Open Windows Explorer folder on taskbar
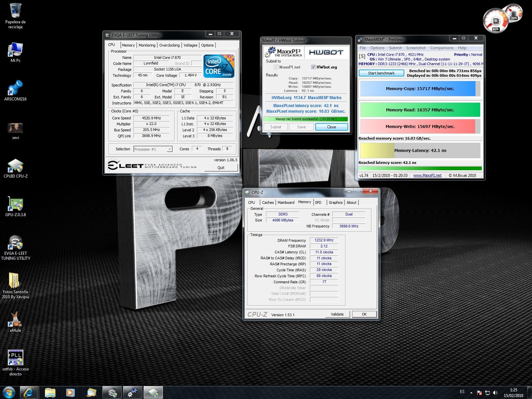 coord(50,392)
